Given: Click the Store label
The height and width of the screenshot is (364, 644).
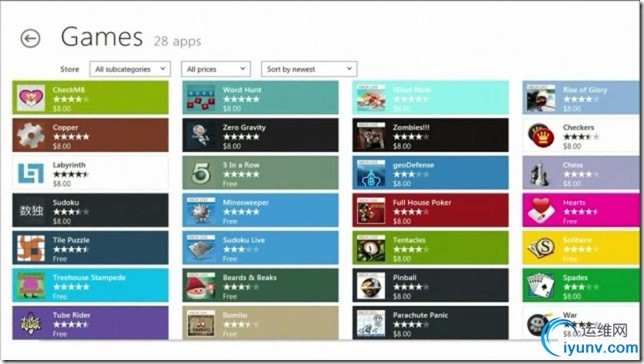Looking at the screenshot, I should pyautogui.click(x=69, y=69).
